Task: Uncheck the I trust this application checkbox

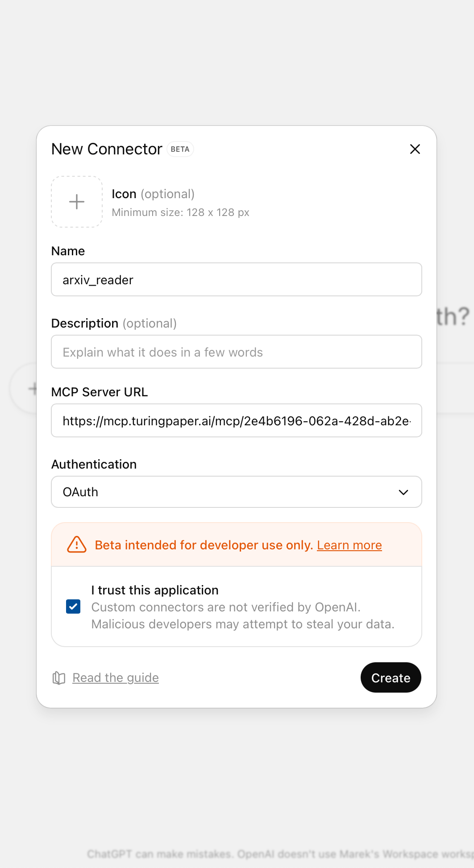Action: pyautogui.click(x=73, y=606)
